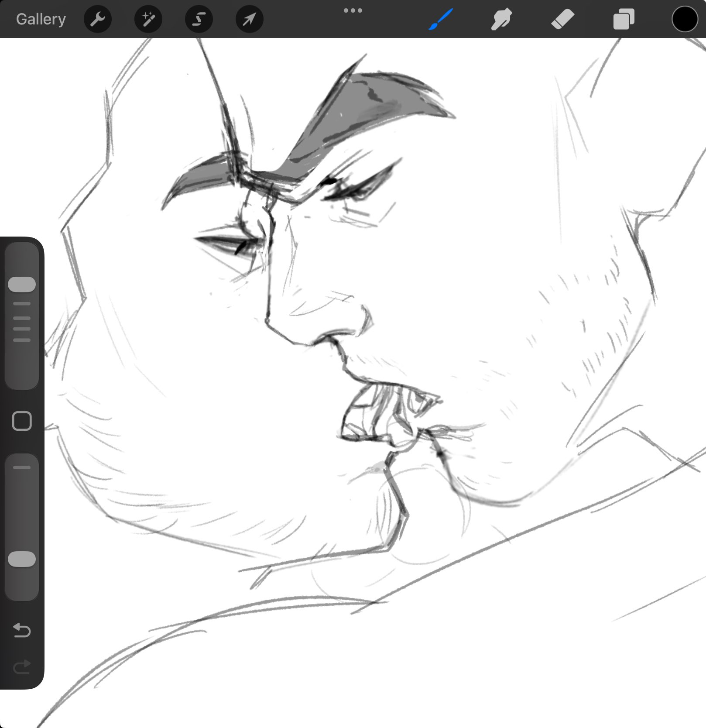This screenshot has width=706, height=728.
Task: Tap the square Modify button in sidebar
Action: 22,421
